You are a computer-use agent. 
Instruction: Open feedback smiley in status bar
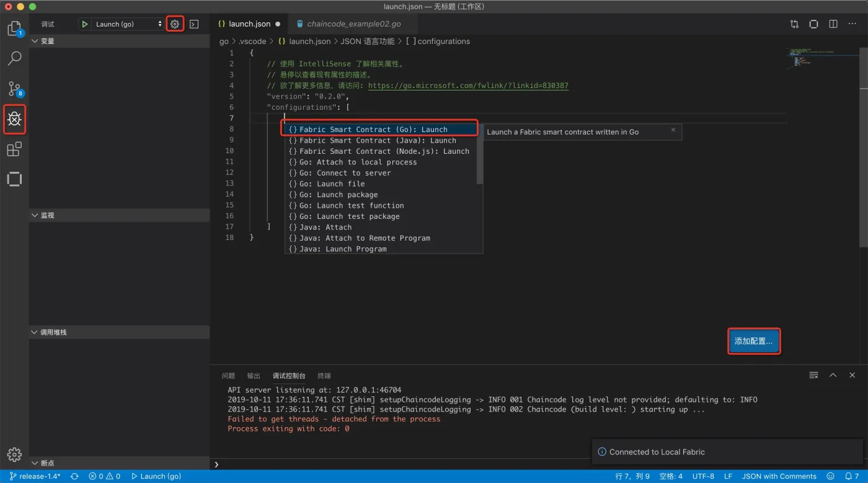831,476
